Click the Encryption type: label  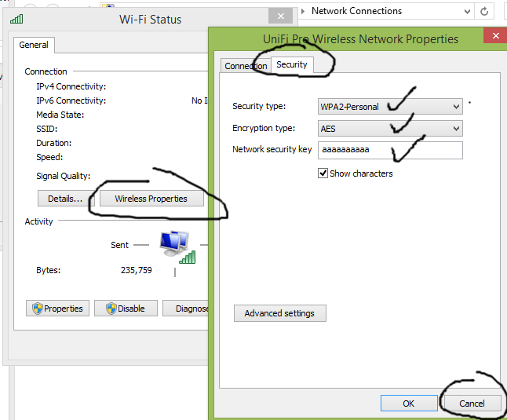tap(264, 128)
